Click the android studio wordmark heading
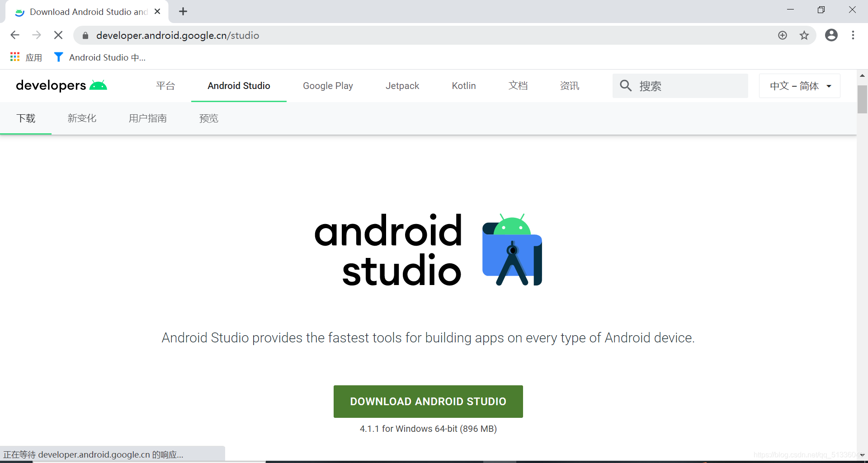This screenshot has height=463, width=868. click(388, 250)
